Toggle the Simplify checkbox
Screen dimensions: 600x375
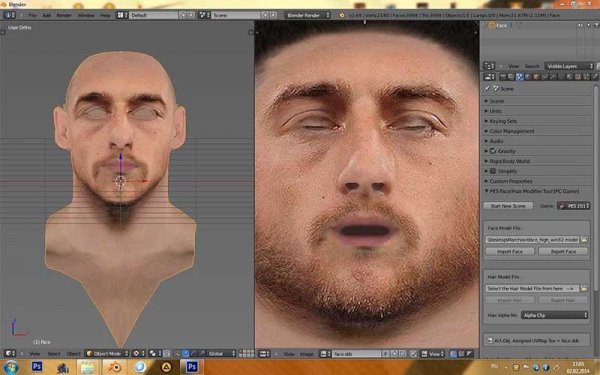(493, 171)
